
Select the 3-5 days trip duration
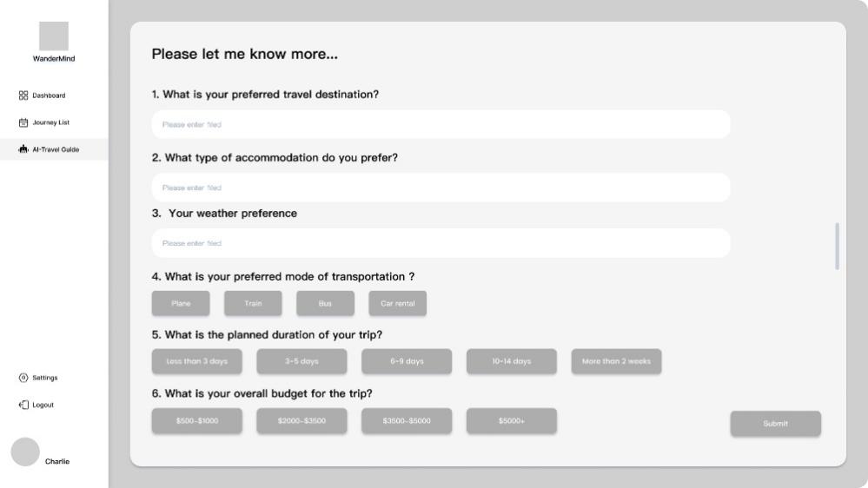click(x=301, y=361)
